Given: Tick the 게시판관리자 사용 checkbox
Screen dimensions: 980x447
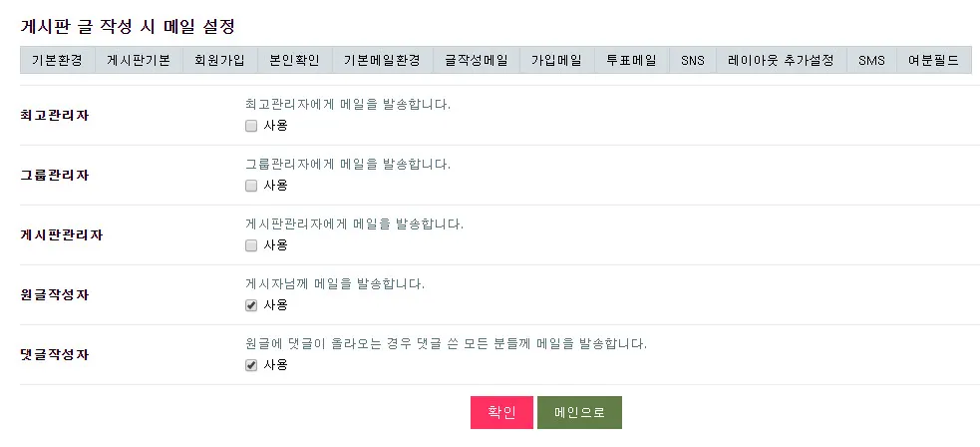Looking at the screenshot, I should point(251,245).
